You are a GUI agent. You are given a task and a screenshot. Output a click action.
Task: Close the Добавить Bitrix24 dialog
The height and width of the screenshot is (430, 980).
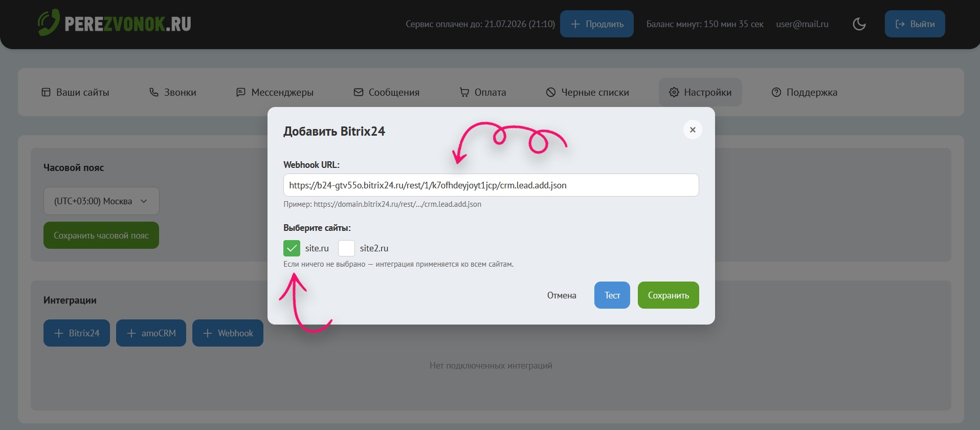tap(693, 130)
